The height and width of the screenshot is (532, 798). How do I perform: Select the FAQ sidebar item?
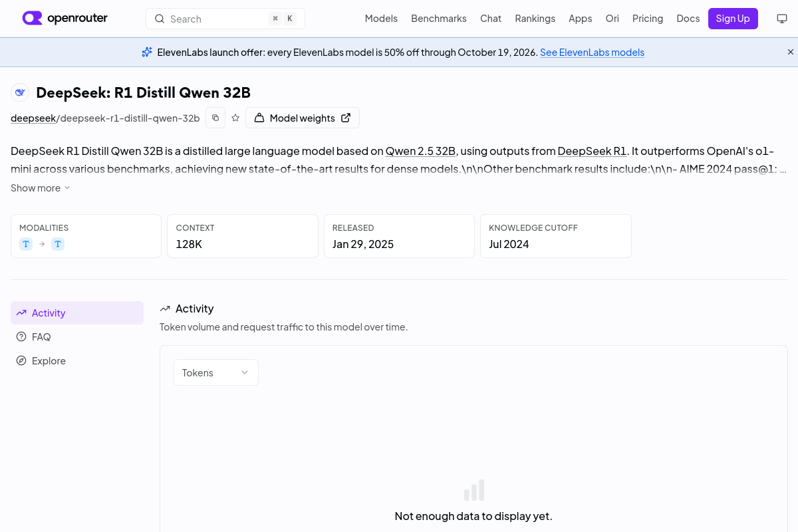(77, 336)
